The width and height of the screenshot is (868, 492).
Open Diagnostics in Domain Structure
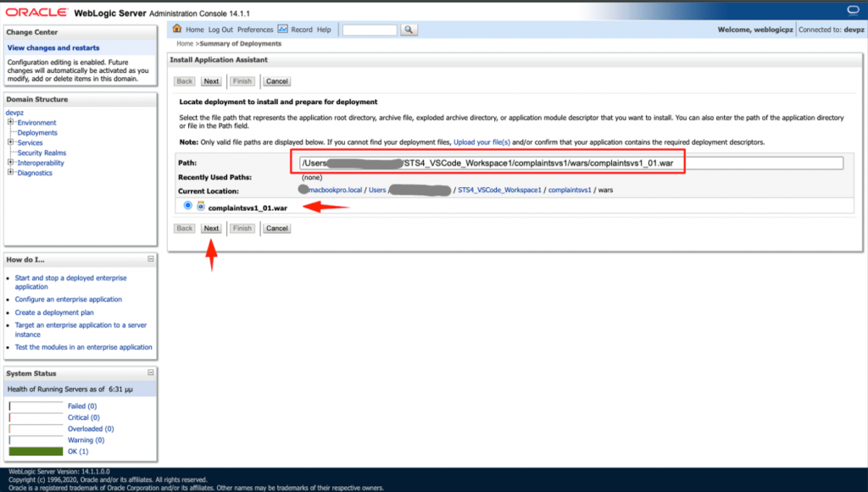(34, 173)
